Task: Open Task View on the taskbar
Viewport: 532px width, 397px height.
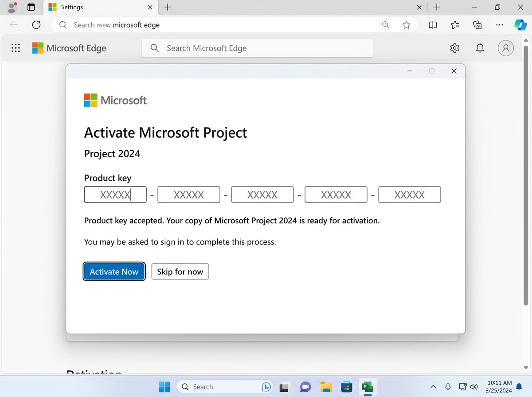Action: (285, 387)
